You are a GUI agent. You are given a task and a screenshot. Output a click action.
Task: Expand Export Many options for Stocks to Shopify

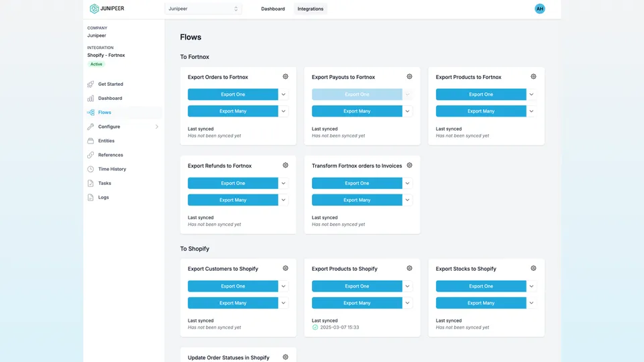point(531,303)
